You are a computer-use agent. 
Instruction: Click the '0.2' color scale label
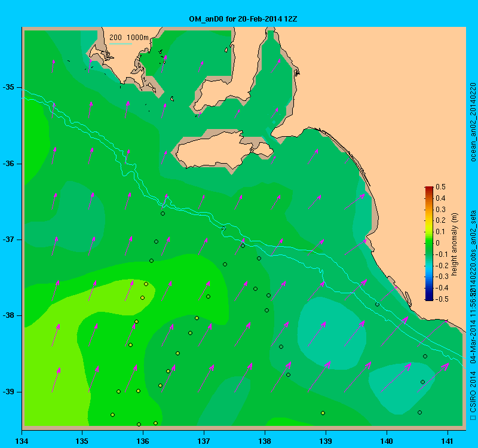[x=440, y=220]
